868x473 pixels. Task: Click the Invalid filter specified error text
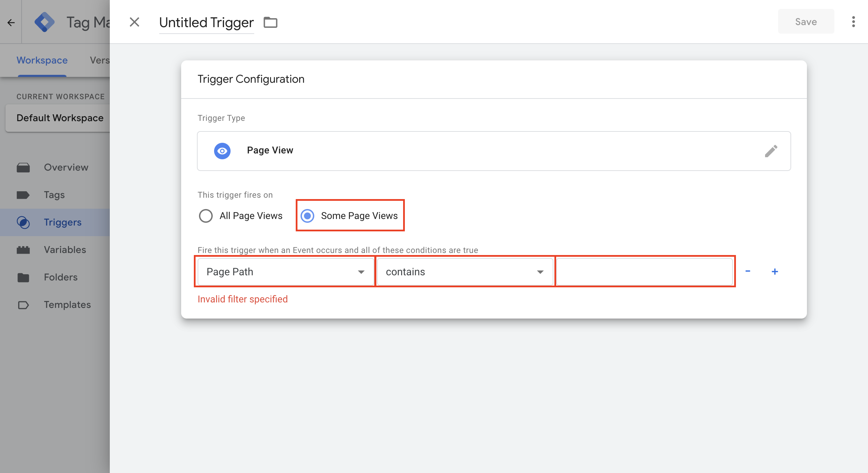(x=243, y=299)
